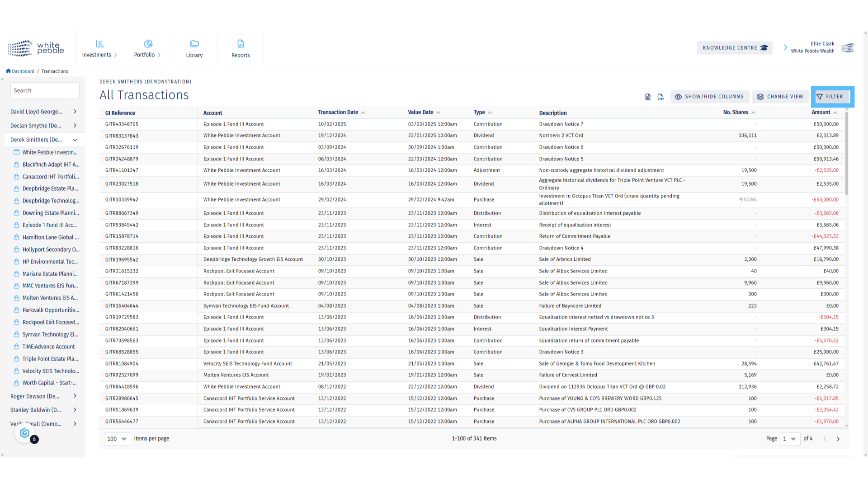Image resolution: width=868 pixels, height=488 pixels.
Task: Open the Library section
Action: (194, 48)
